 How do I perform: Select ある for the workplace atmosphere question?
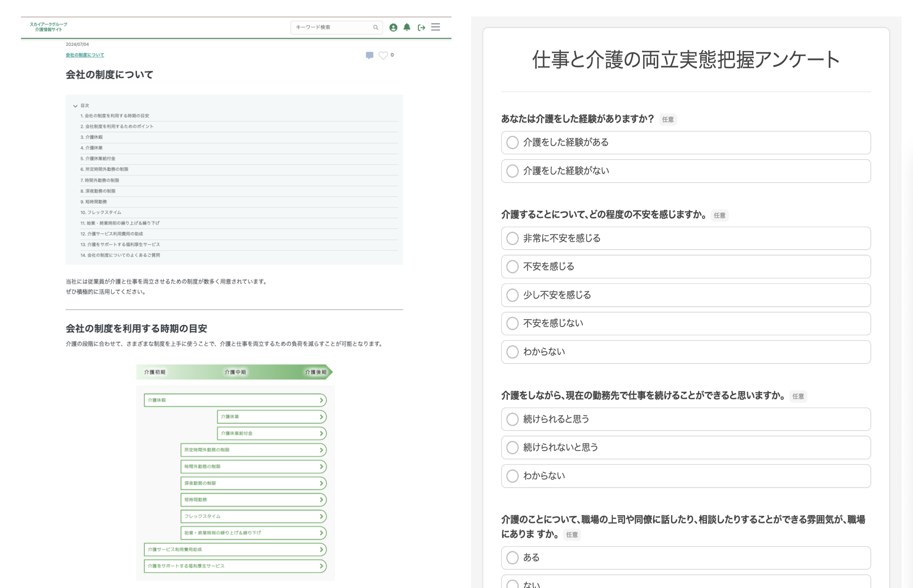click(x=512, y=557)
